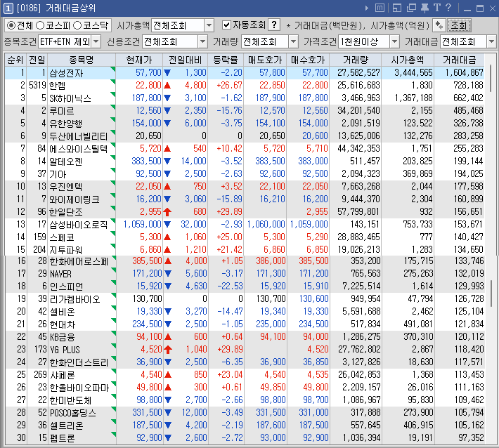Screen dimensions: 499x448
Task: Click the down triangle in the SK하이닉스 row
Action: click(x=167, y=98)
